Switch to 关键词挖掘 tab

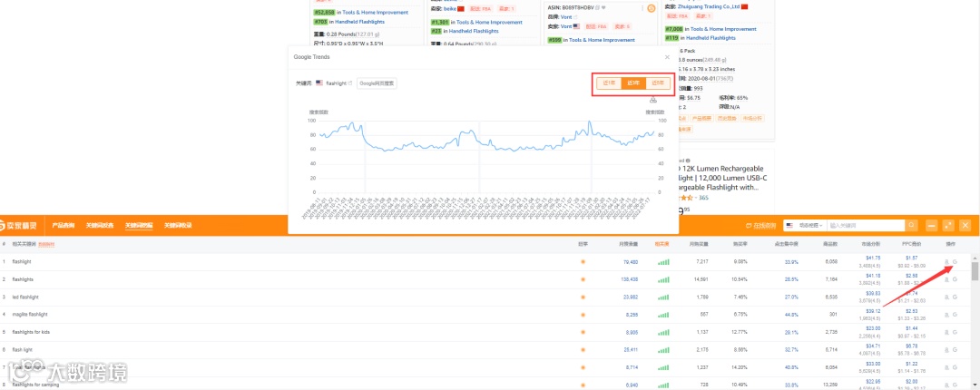point(139,225)
